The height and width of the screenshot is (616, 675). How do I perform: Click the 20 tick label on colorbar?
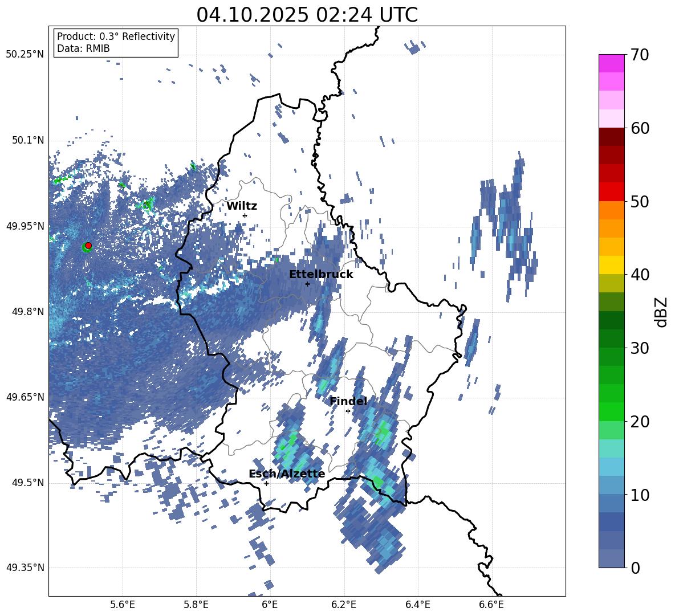pos(640,422)
